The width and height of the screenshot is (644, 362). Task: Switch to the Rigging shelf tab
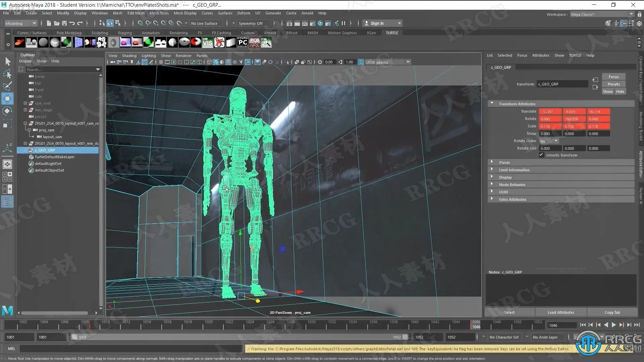pyautogui.click(x=124, y=33)
